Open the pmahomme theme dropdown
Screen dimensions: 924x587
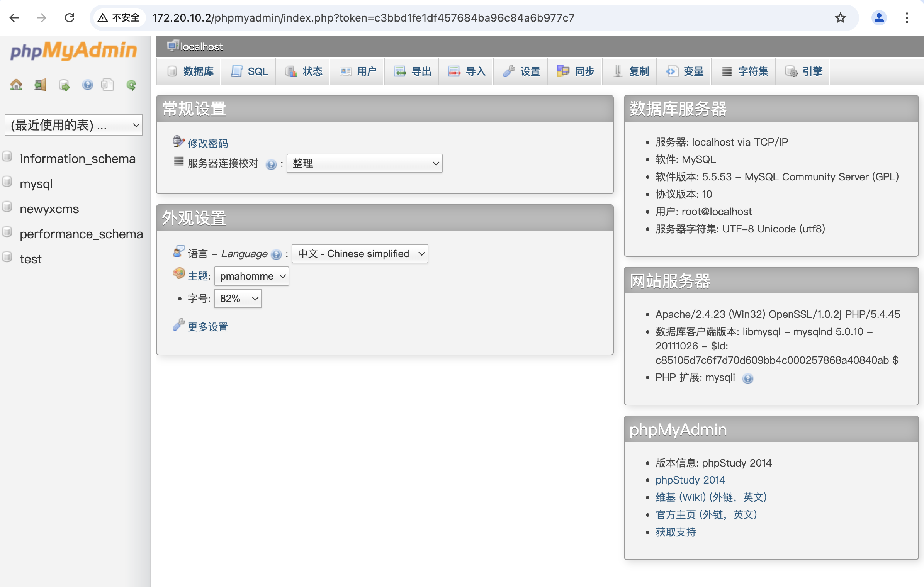click(251, 276)
